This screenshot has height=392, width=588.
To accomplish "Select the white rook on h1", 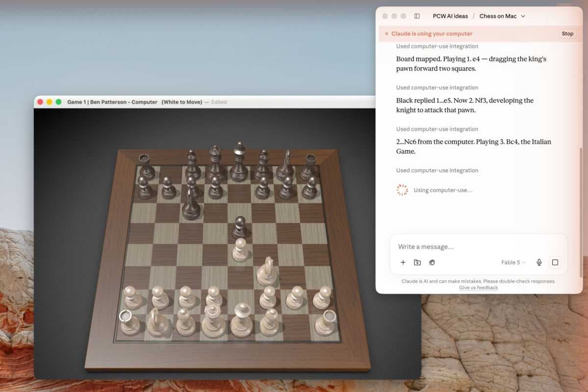I will tap(326, 322).
